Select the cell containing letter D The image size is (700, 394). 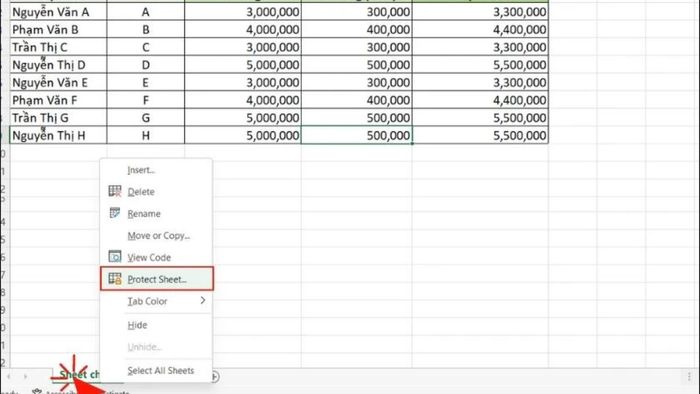(x=146, y=65)
